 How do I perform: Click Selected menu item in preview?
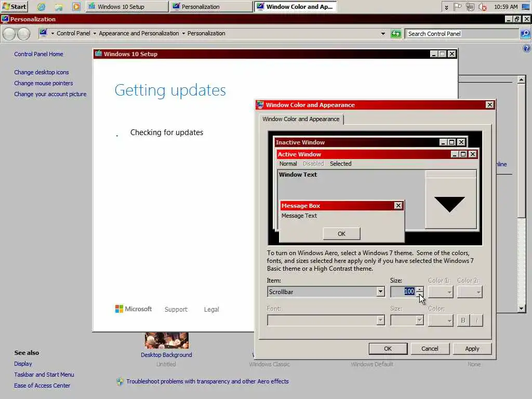click(341, 164)
